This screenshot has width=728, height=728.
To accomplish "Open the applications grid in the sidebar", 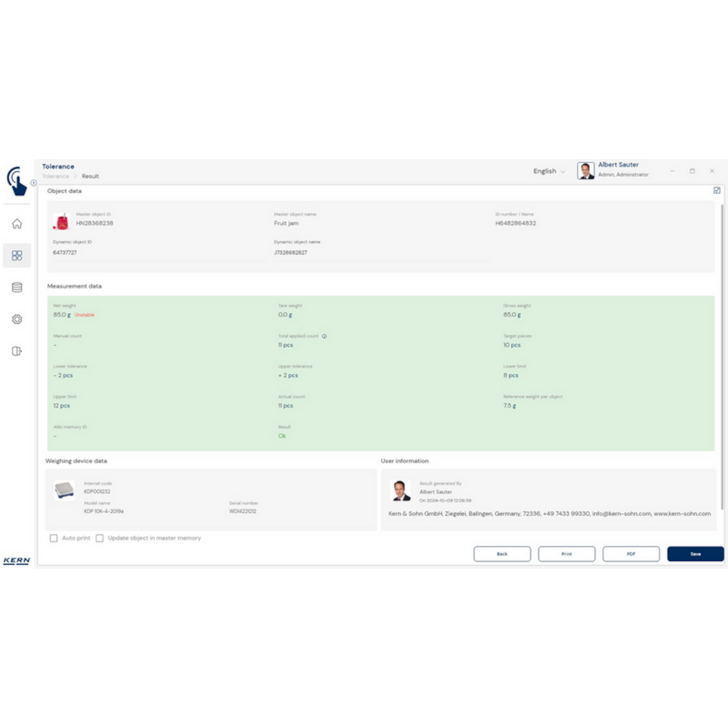I will tap(17, 256).
